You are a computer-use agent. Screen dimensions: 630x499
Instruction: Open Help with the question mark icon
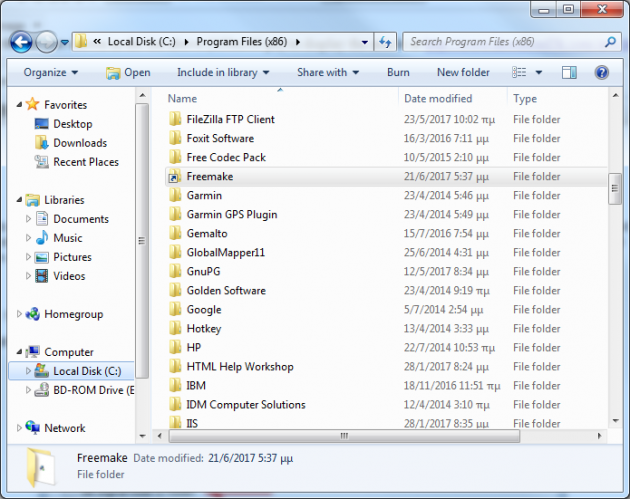pyautogui.click(x=601, y=72)
